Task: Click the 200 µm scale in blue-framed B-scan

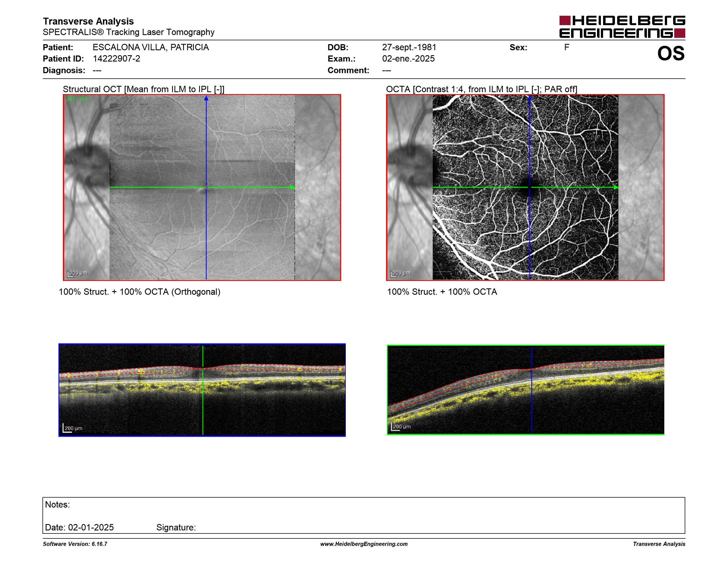Action: (72, 428)
